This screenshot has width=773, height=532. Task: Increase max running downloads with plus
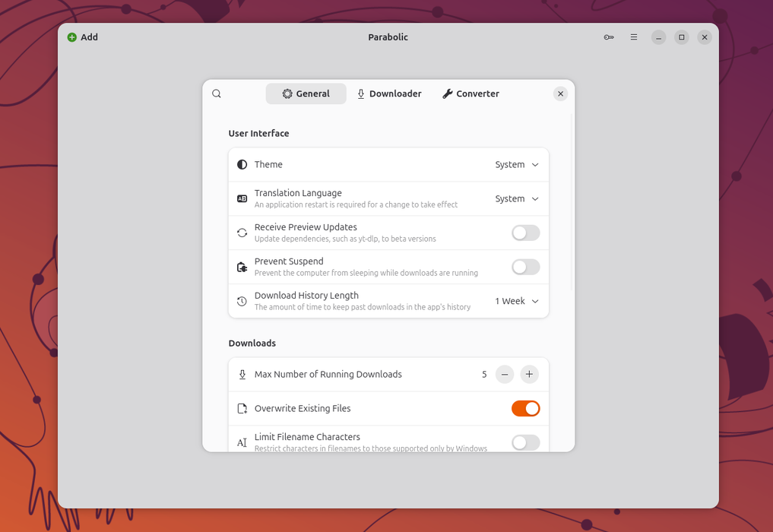click(529, 374)
